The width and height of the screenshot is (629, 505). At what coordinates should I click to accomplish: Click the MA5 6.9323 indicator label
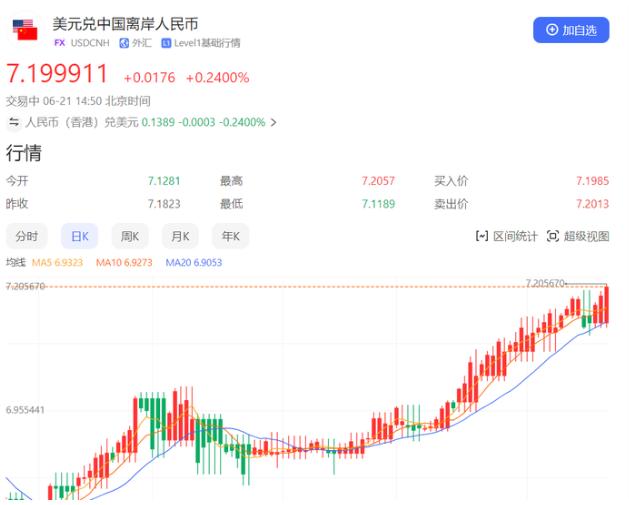point(57,263)
